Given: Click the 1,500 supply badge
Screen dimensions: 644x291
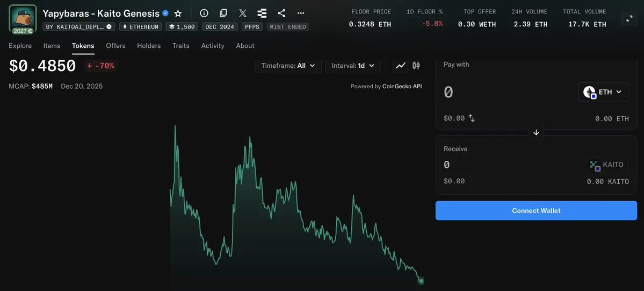Looking at the screenshot, I should pyautogui.click(x=182, y=27).
